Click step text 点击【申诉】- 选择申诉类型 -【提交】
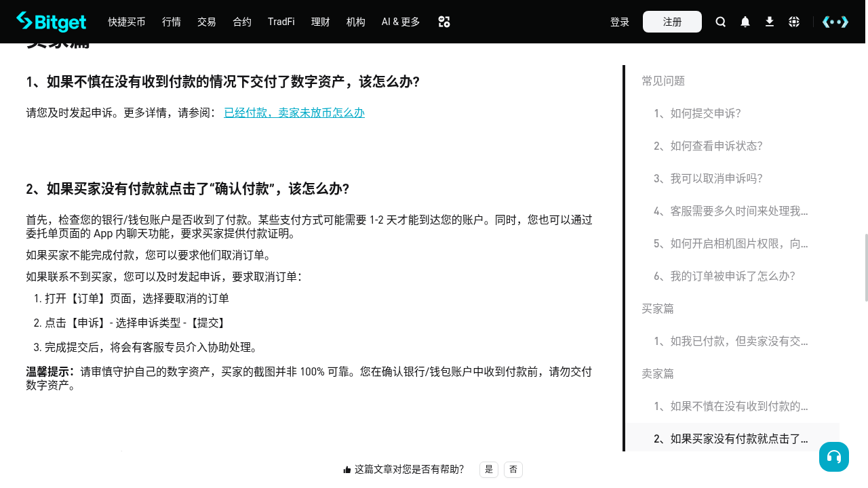The image size is (868, 488). point(136,323)
